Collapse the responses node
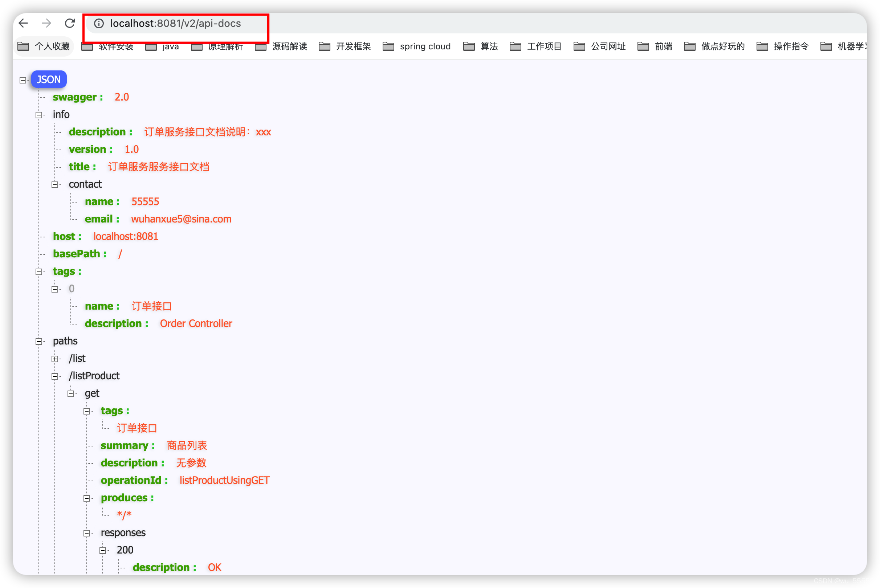880x588 pixels. click(87, 532)
